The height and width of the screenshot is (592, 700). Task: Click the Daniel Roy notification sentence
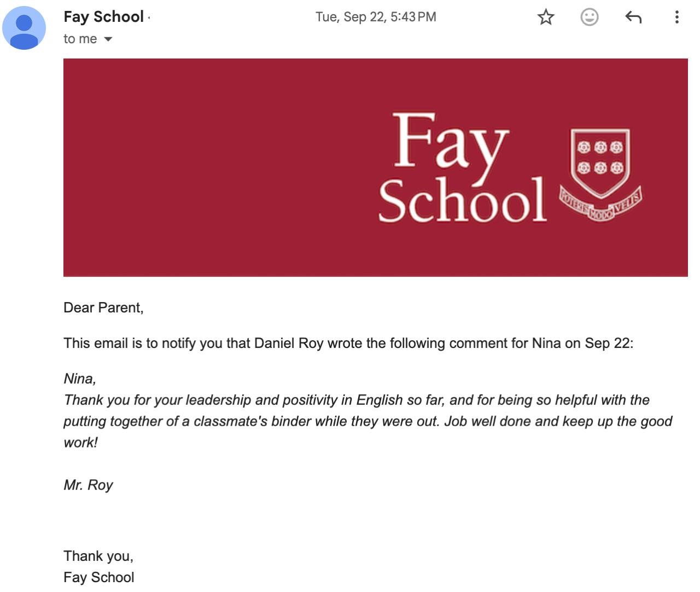[x=348, y=343]
